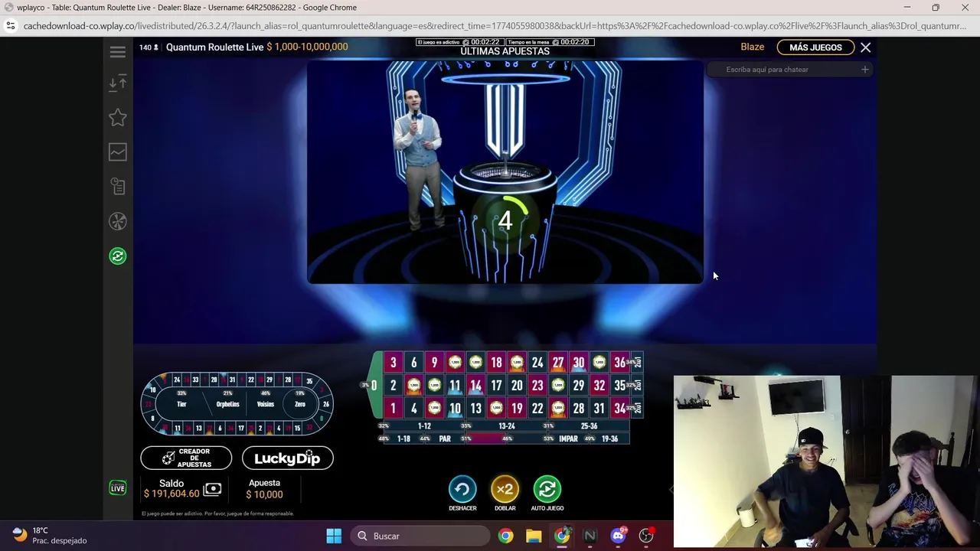Click the Lucky Dip button

point(287,458)
